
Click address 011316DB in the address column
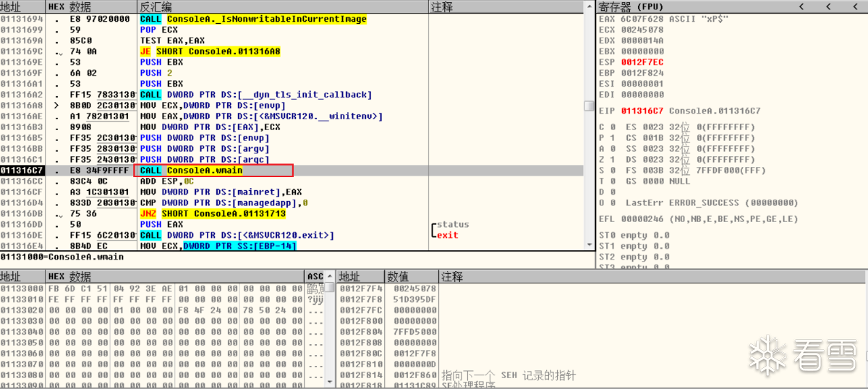(x=22, y=213)
